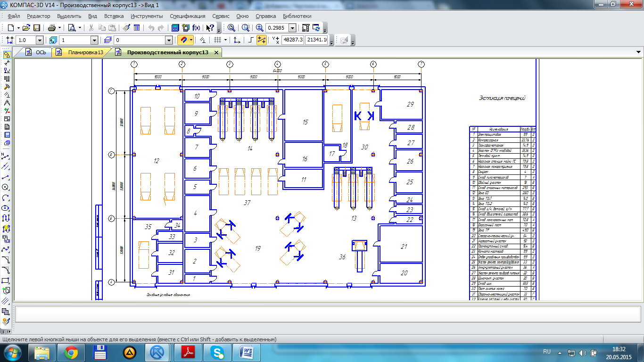
Task: Click room label 29 in the drawing
Action: click(x=410, y=104)
